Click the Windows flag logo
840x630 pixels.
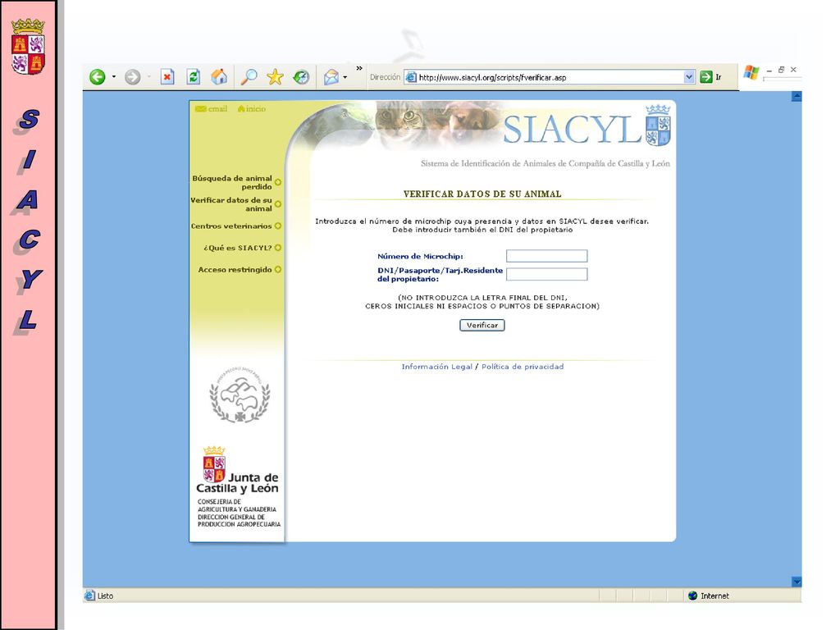751,72
